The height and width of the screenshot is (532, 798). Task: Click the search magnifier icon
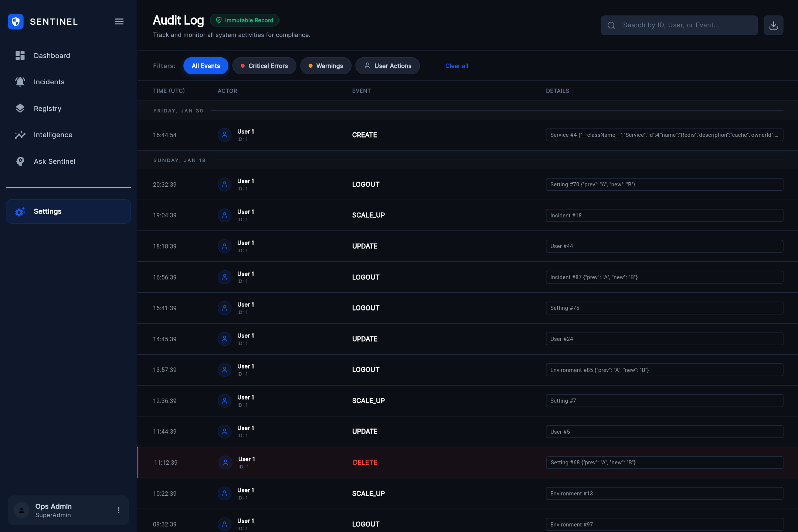pyautogui.click(x=611, y=25)
